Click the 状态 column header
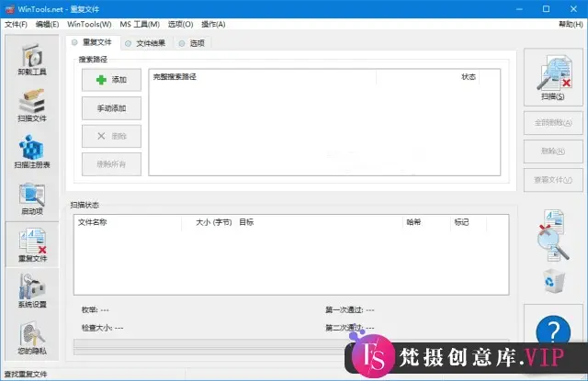Screen dimensions: 588x381 [427, 77]
